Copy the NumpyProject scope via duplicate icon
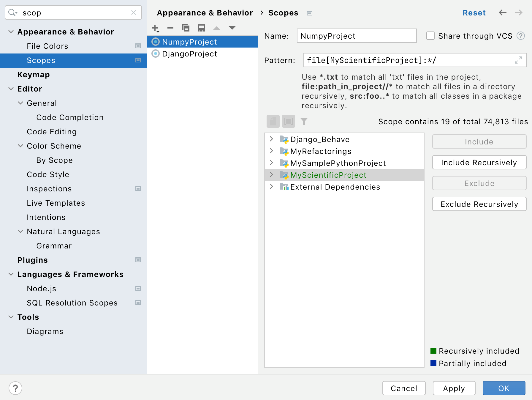 click(x=186, y=28)
